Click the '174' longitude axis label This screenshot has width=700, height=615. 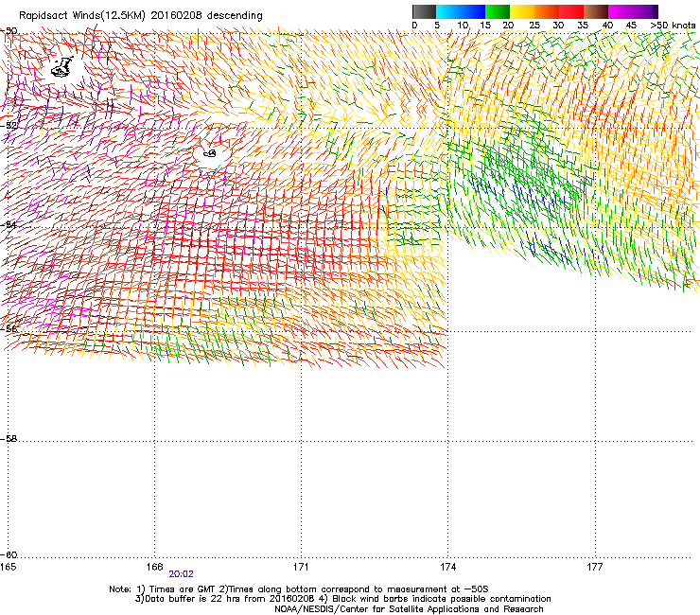pyautogui.click(x=447, y=567)
